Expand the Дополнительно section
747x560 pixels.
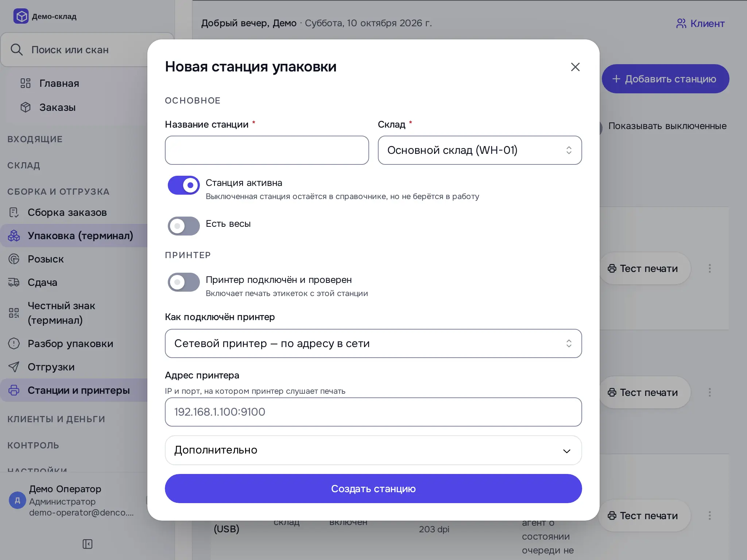point(373,450)
